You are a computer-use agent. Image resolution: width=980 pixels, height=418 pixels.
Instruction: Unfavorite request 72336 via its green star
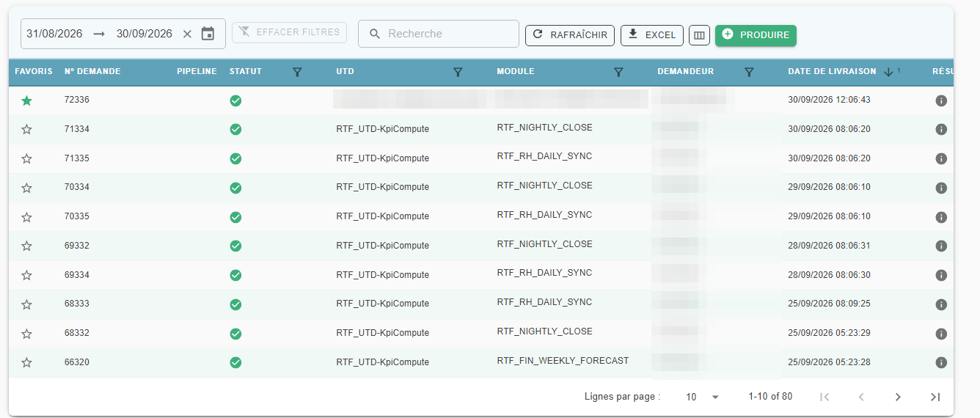pyautogui.click(x=26, y=100)
